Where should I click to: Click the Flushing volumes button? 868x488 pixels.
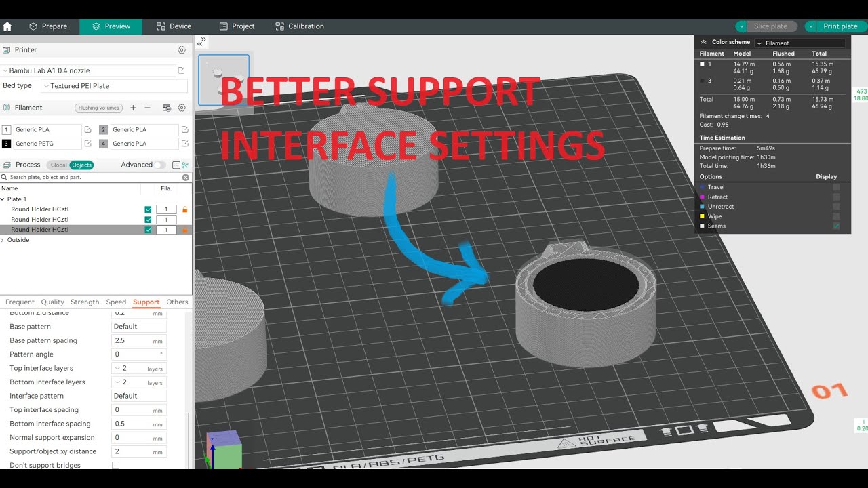coord(98,108)
